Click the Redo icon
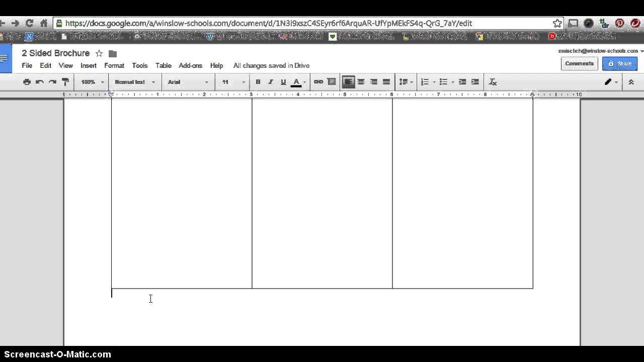This screenshot has width=644, height=362. (x=52, y=81)
